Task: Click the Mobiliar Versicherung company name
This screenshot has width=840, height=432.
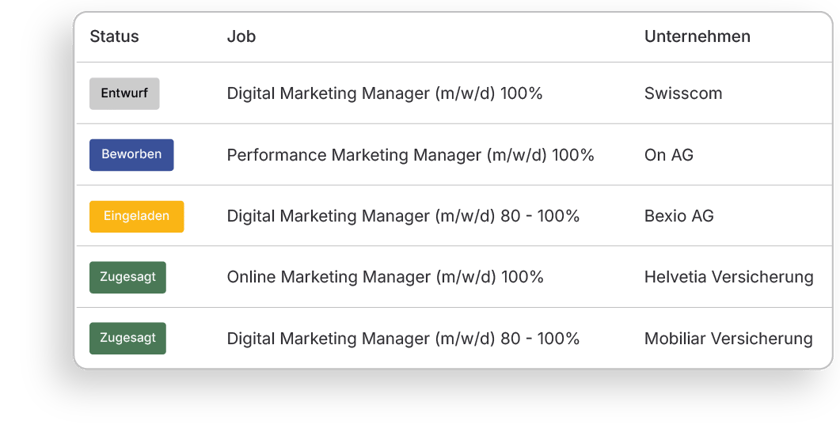Action: click(728, 339)
